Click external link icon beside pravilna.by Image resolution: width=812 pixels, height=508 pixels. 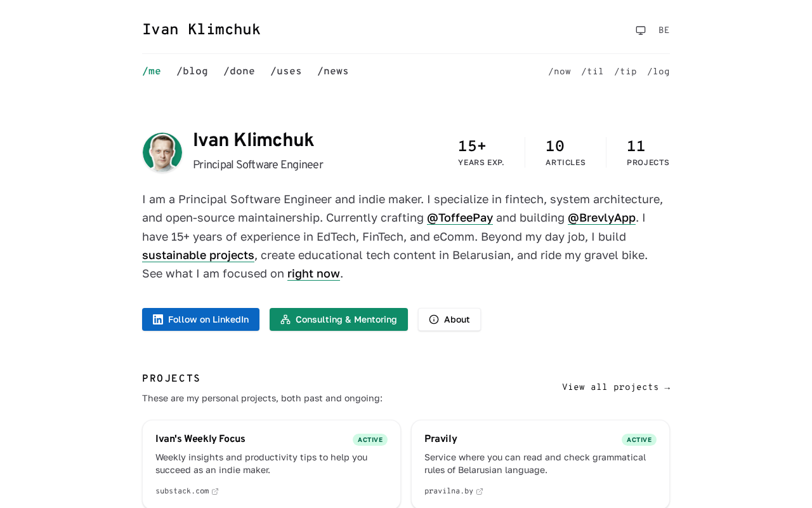[x=480, y=491]
